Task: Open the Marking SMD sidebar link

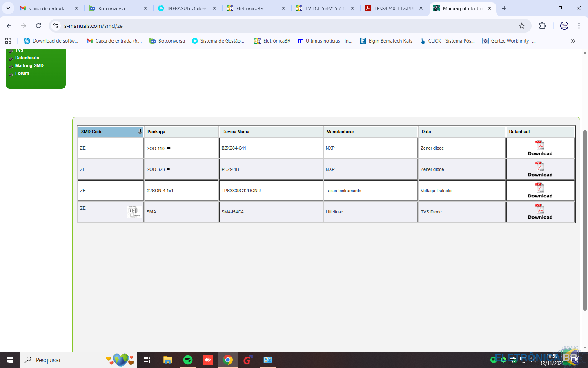Action: [29, 65]
